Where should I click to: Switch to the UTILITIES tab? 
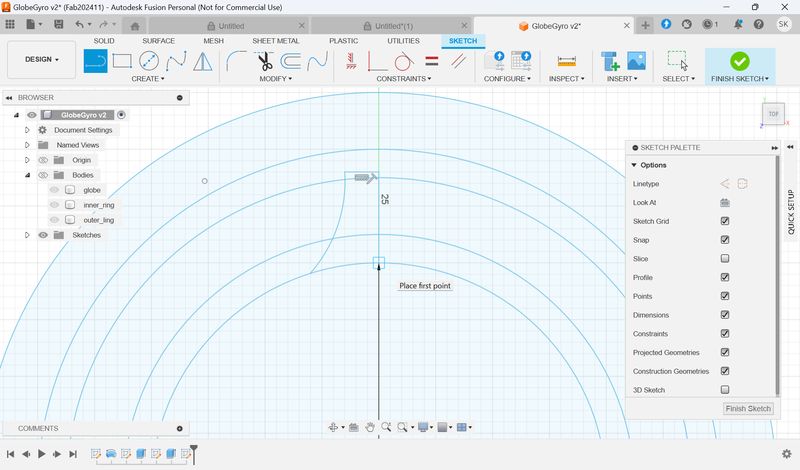[x=403, y=41]
